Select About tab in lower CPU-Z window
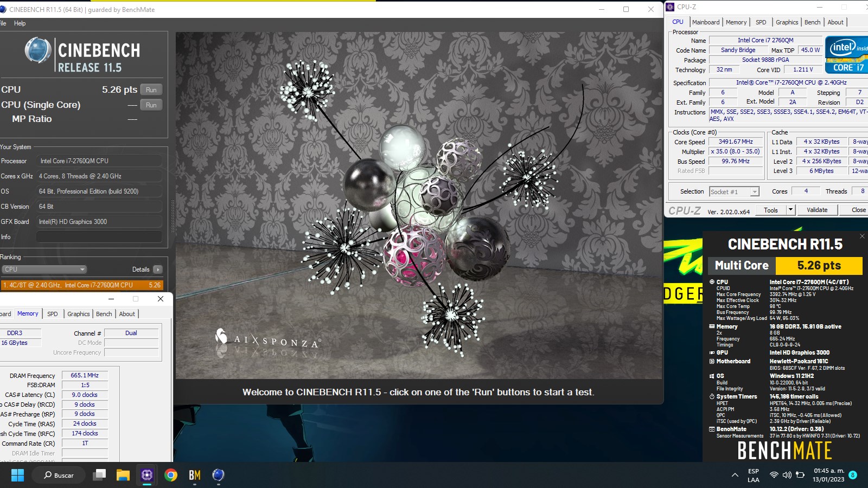This screenshot has height=488, width=868. [127, 314]
